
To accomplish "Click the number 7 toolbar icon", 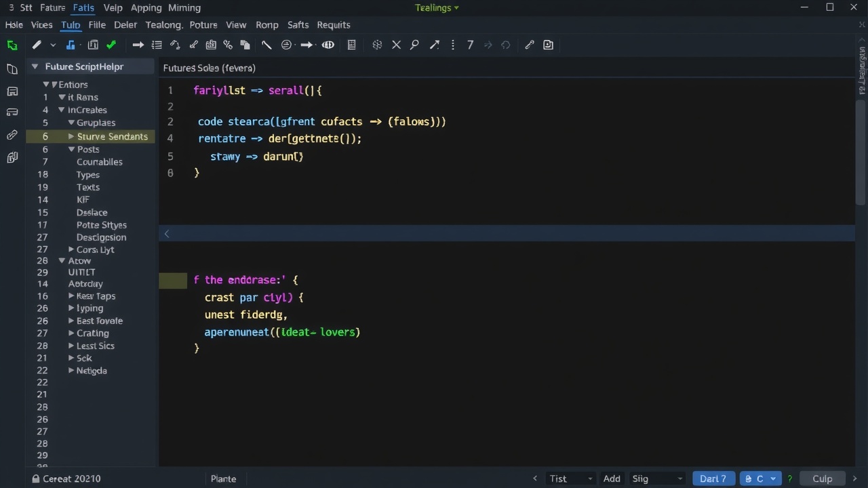I will 470,45.
